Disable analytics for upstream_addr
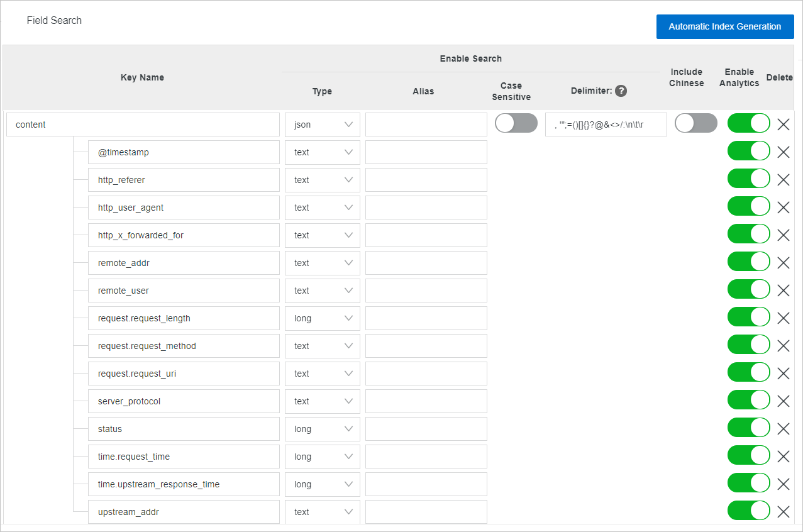 pos(749,511)
